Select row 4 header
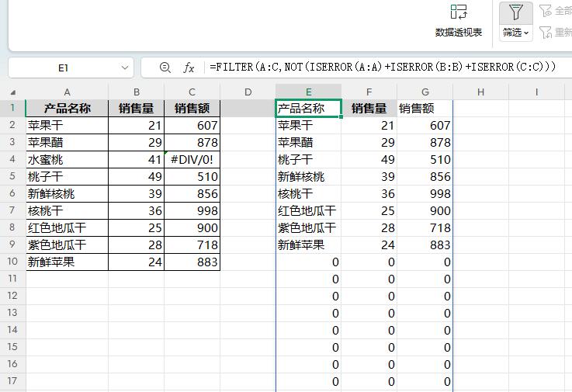 (x=12, y=159)
